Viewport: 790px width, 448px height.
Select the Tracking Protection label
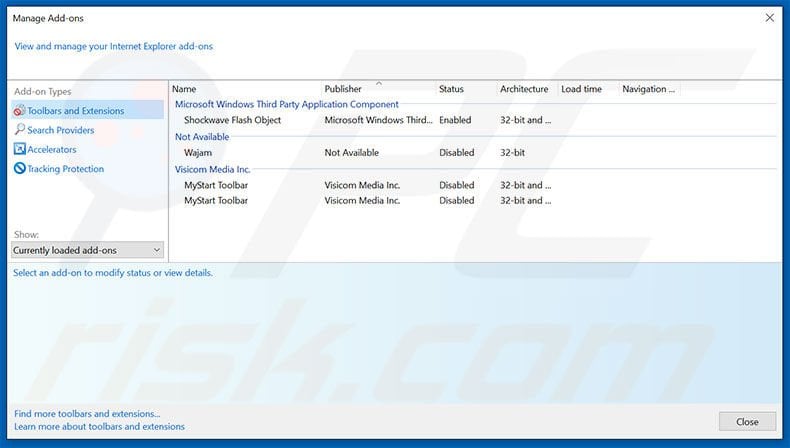coord(65,169)
